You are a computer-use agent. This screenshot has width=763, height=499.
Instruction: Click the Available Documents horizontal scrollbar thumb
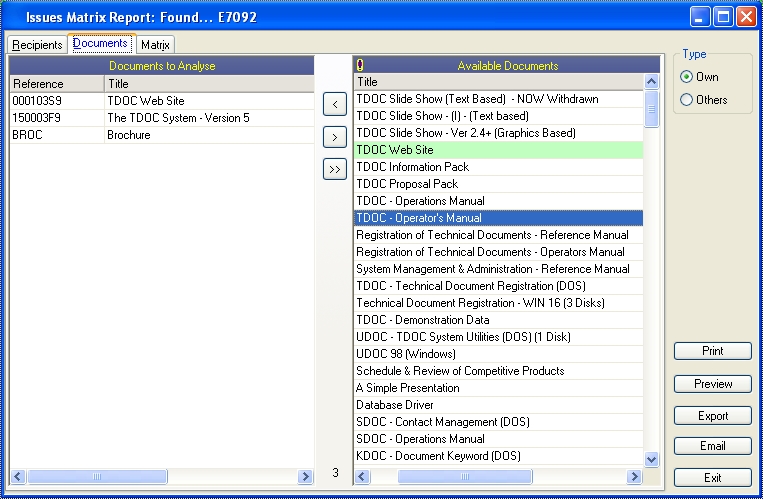465,477
